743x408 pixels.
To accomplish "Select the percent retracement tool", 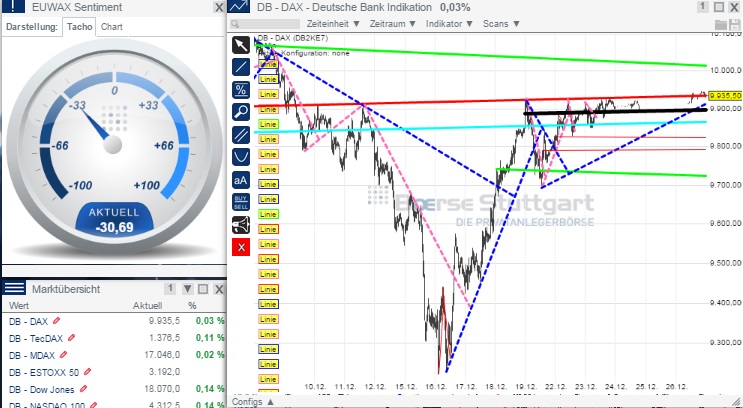I will (x=241, y=90).
